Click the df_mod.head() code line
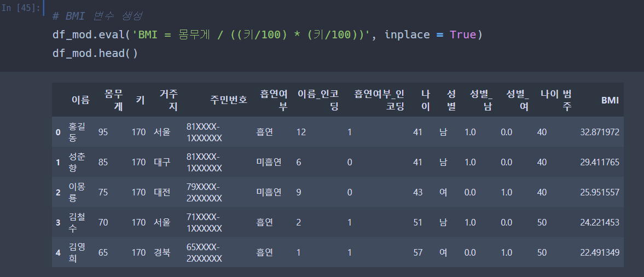The width and height of the screenshot is (644, 277). click(95, 53)
